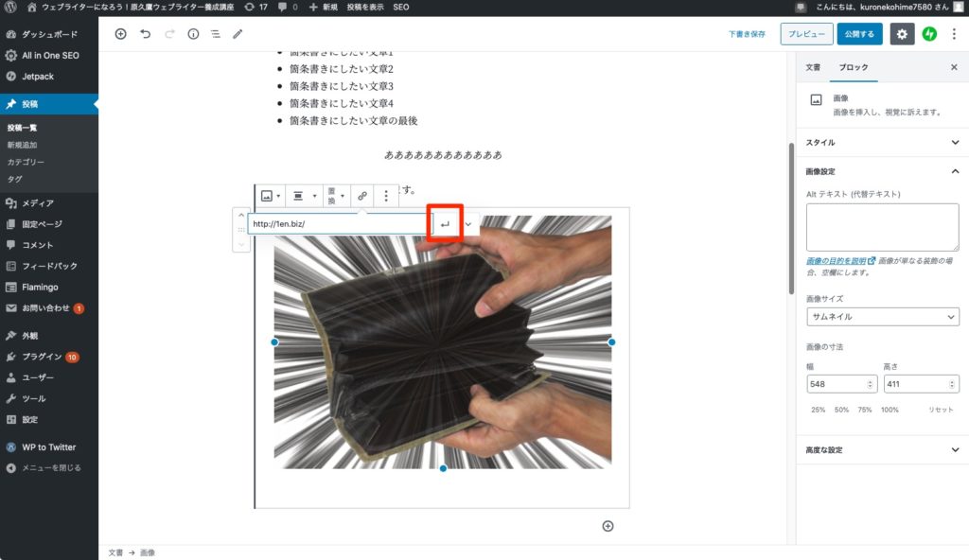
Task: Open the image block more options
Action: (x=386, y=196)
